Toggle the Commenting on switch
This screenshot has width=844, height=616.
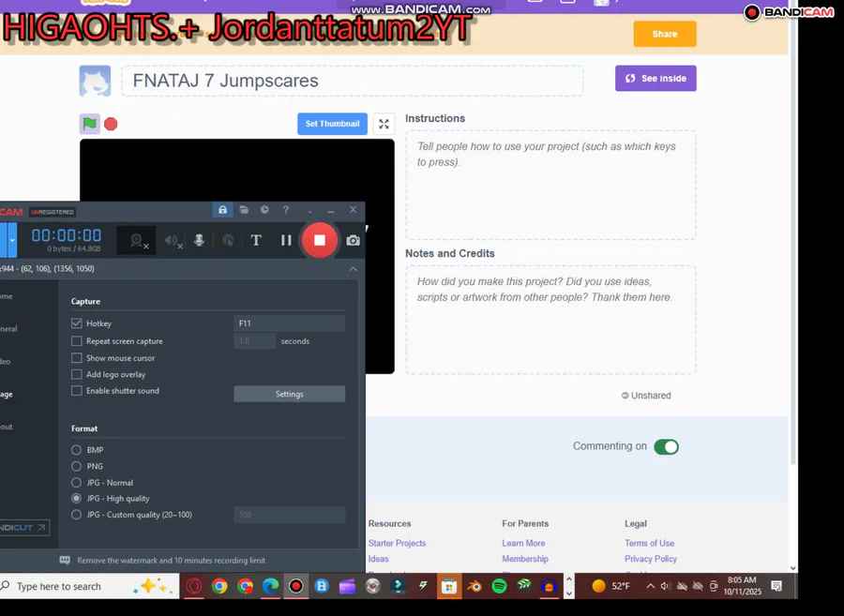(x=667, y=446)
